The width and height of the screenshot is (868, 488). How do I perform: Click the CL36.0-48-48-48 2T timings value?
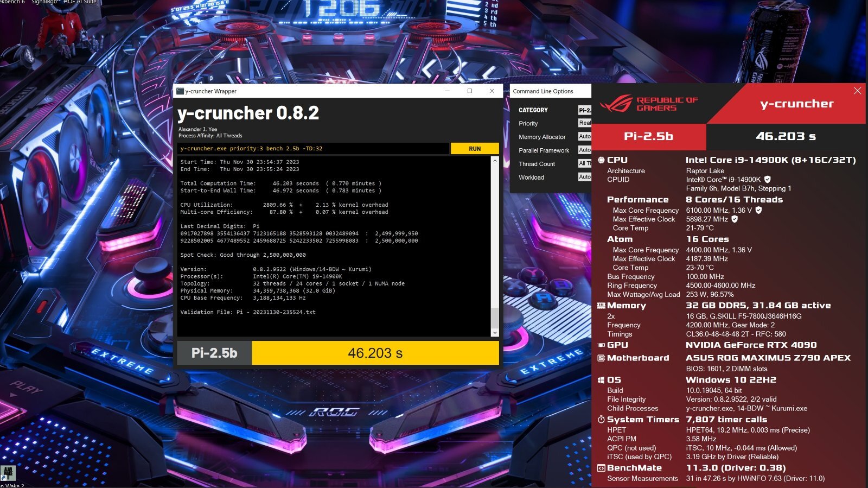click(736, 334)
